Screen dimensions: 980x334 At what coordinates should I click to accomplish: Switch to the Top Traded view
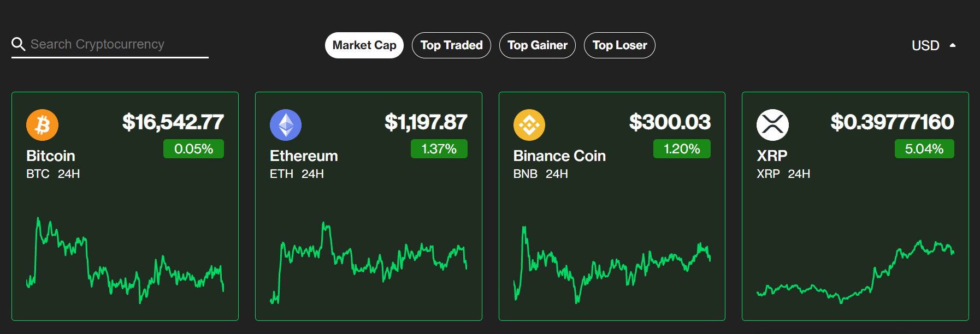[x=451, y=45]
